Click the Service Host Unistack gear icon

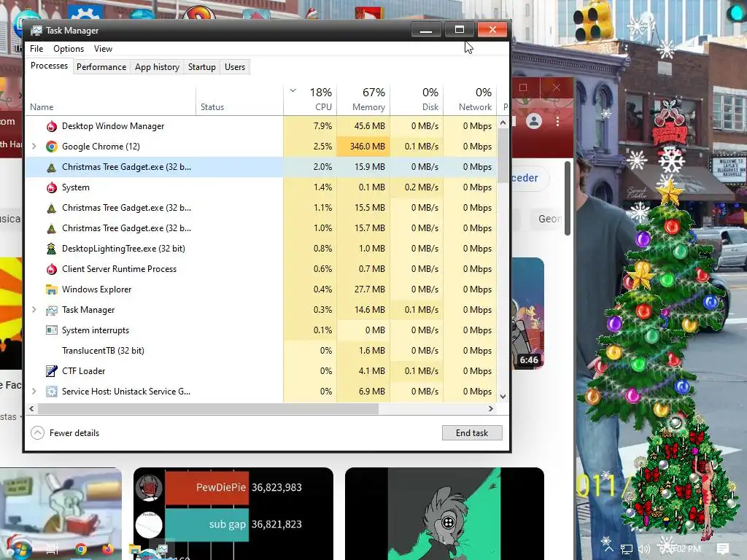(x=52, y=392)
